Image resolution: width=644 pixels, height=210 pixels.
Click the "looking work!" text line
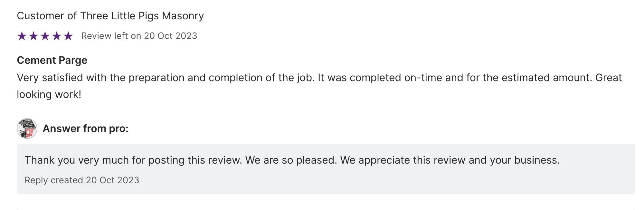click(x=49, y=94)
